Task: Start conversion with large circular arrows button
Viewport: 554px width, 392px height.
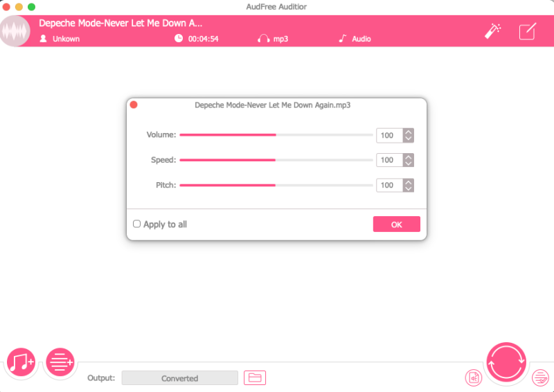Action: (x=506, y=362)
